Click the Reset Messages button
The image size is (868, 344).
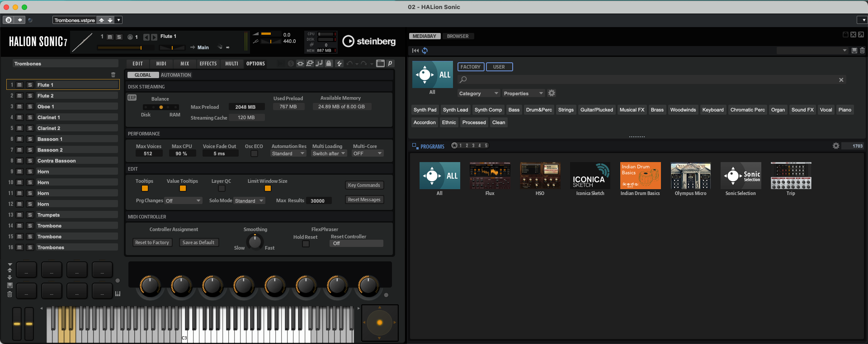(364, 200)
